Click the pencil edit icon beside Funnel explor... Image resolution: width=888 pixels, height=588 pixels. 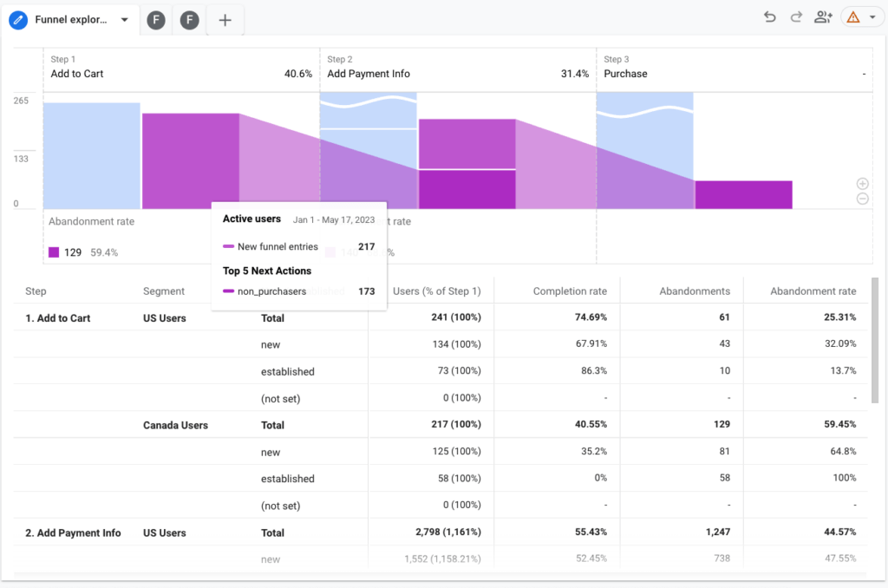18,19
